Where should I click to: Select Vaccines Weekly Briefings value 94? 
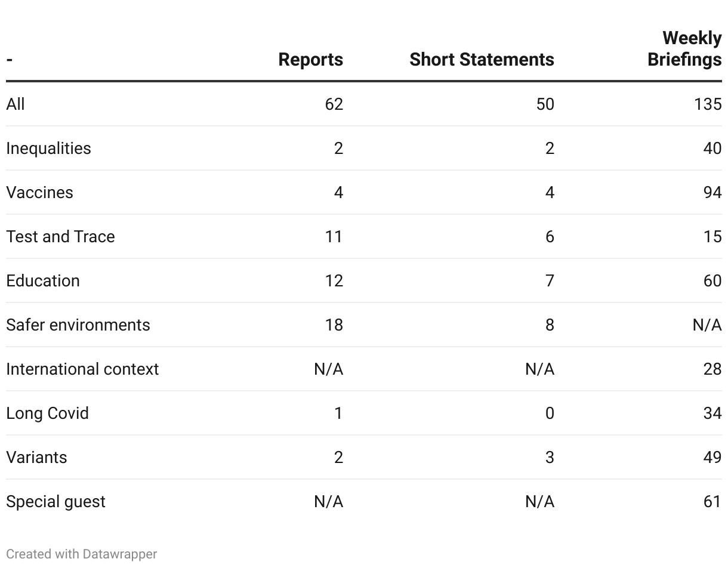(712, 193)
